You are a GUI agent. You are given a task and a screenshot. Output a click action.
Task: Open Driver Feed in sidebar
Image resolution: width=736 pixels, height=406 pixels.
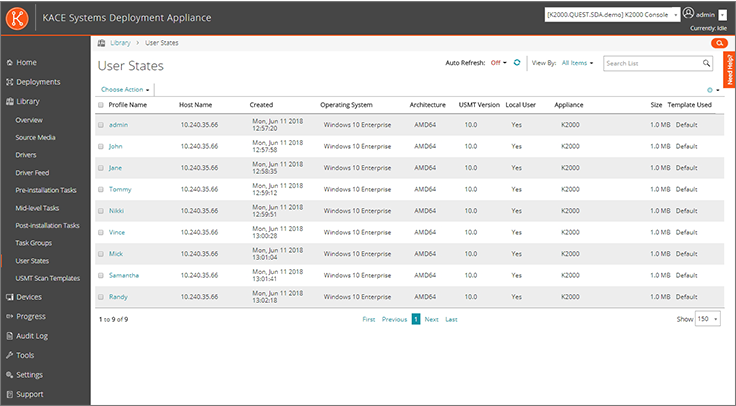pos(32,173)
